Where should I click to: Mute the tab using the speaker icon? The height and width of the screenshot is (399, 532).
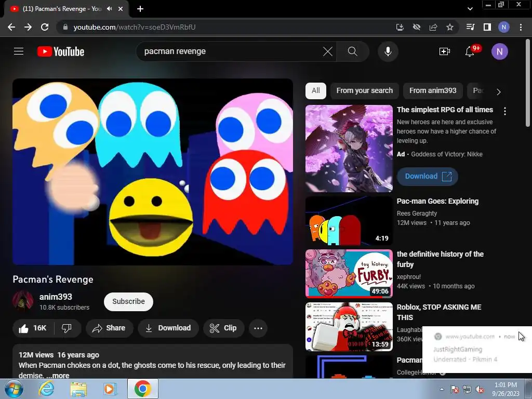[x=110, y=9]
